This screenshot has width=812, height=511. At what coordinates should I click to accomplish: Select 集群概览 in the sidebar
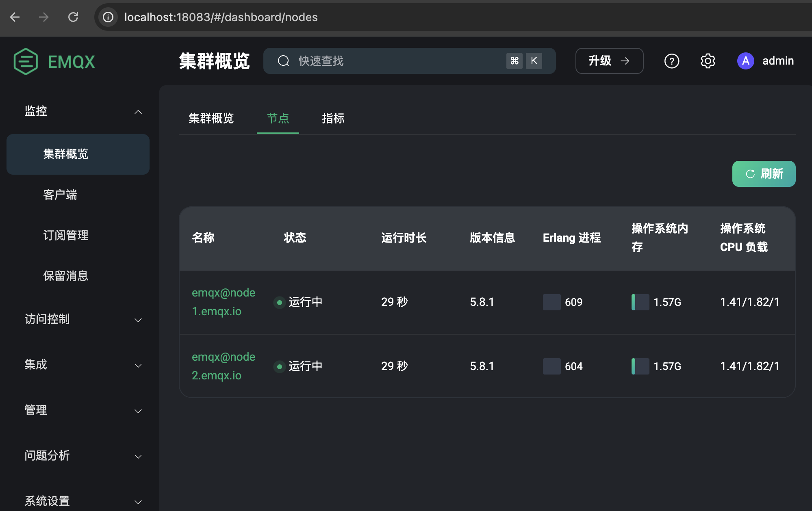78,154
